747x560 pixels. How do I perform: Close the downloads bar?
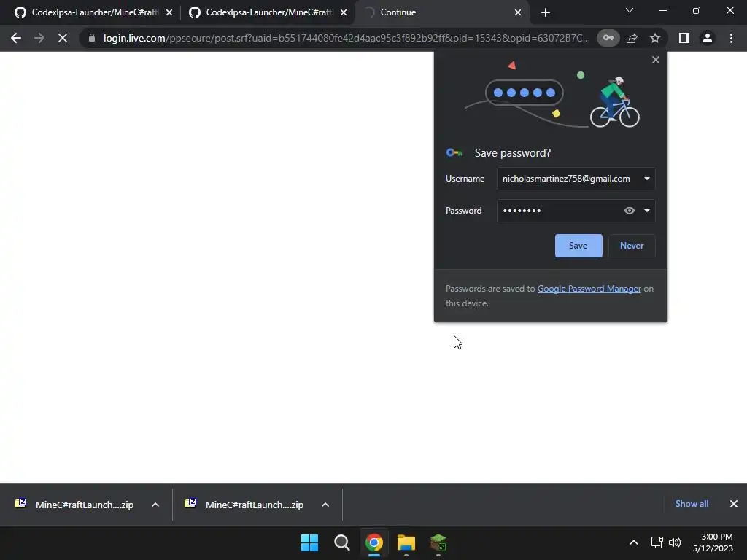734,504
